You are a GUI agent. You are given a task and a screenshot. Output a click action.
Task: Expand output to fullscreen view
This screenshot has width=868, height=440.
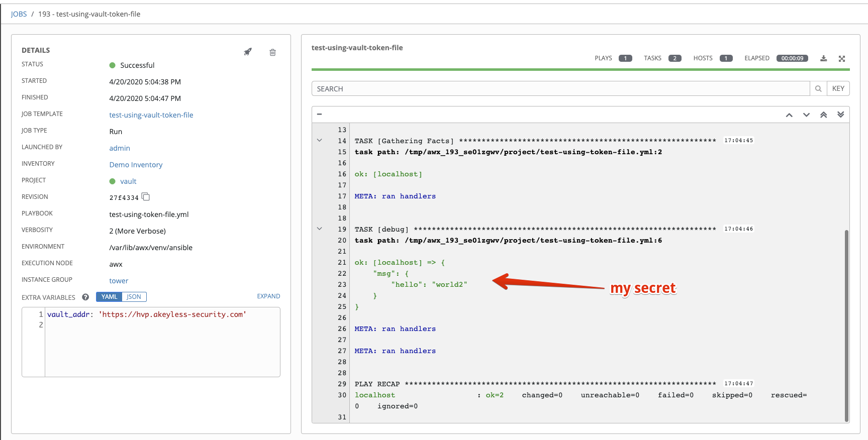pos(841,58)
